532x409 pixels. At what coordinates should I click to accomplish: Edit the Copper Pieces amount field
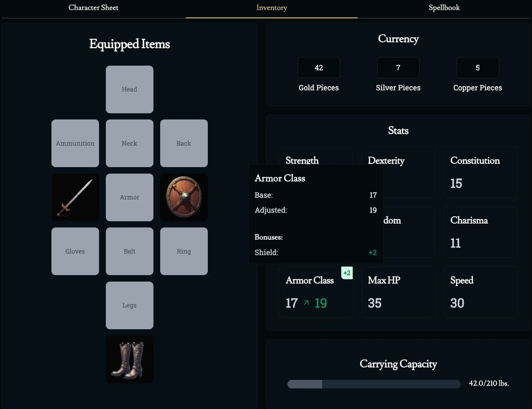[x=478, y=68]
